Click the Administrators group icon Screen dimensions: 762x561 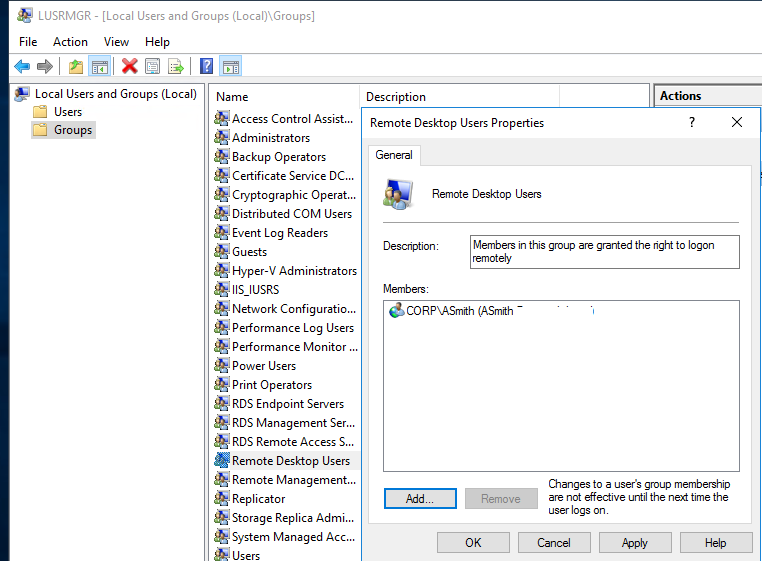point(222,138)
